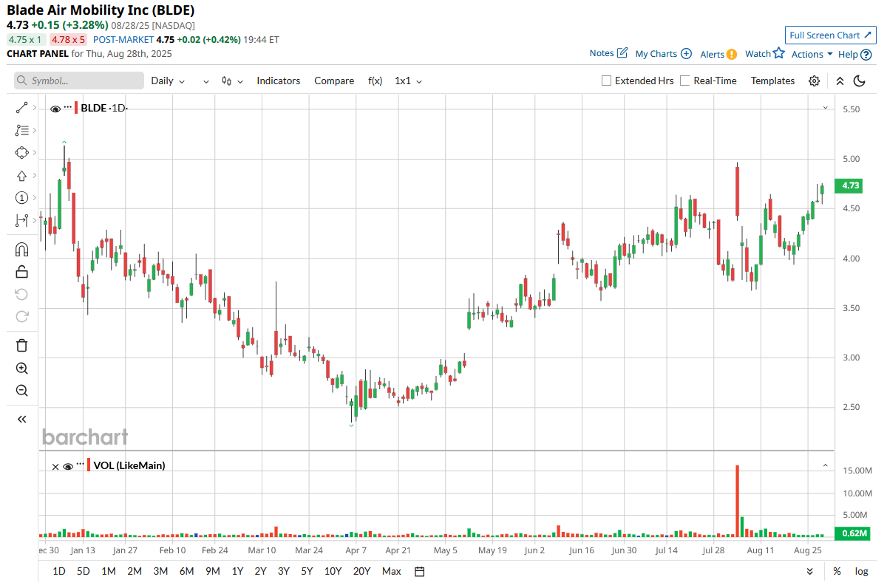Screen dimensions: 887x588
Task: Zoom out with magnifier minus icon
Action: [21, 391]
